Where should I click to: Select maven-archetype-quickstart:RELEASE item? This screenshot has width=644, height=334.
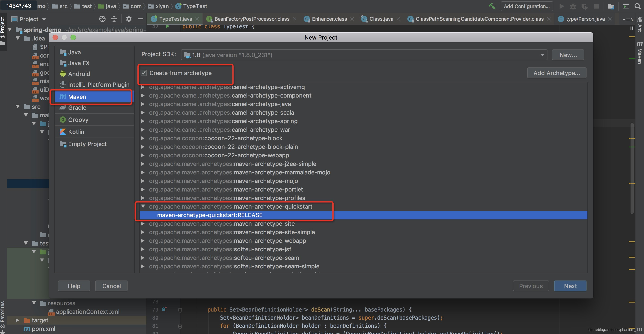(x=363, y=215)
